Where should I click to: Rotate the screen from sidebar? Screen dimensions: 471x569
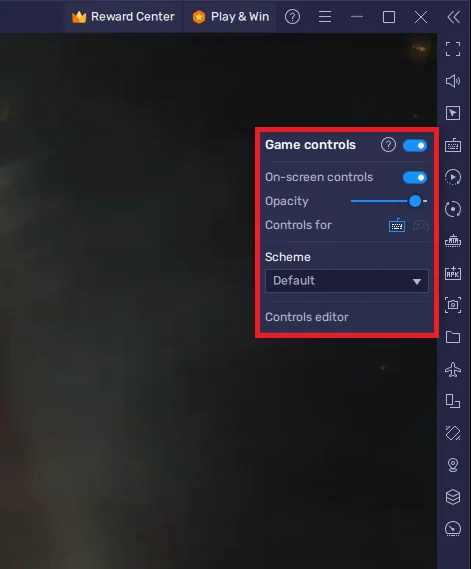point(453,433)
